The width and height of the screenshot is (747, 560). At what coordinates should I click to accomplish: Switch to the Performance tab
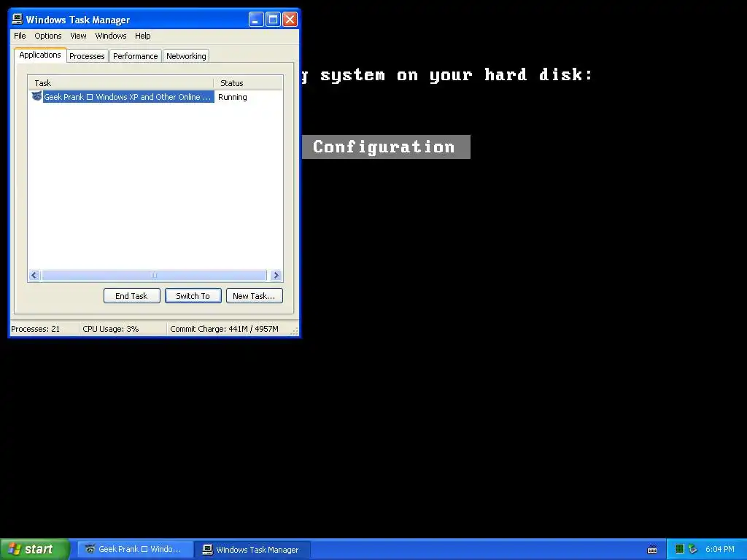135,56
